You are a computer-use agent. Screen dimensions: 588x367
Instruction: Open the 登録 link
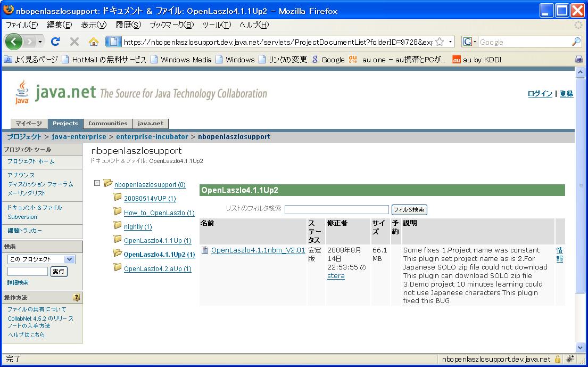[x=566, y=94]
